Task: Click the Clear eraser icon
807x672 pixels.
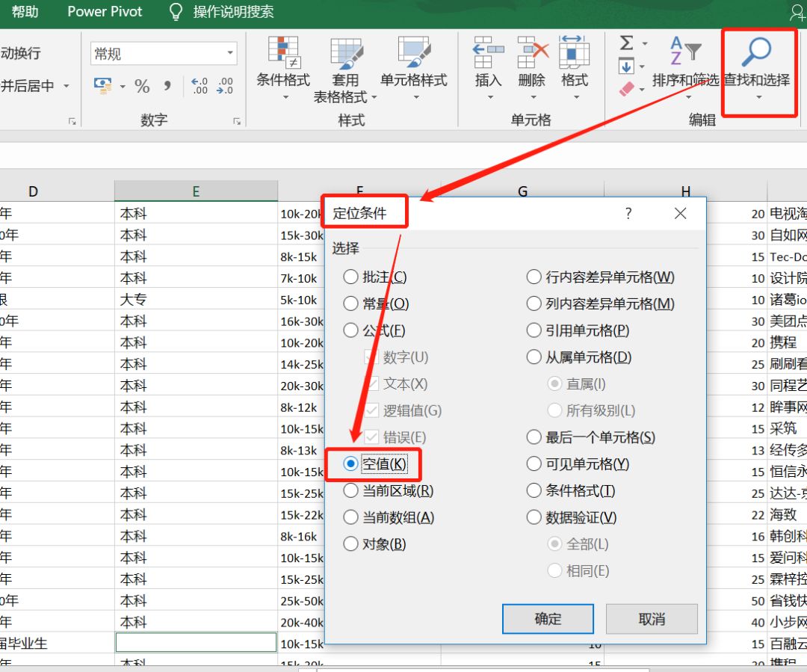Action: (626, 88)
